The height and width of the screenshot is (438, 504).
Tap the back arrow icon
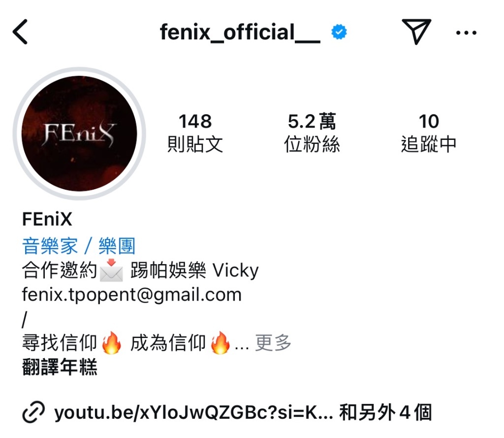[20, 32]
